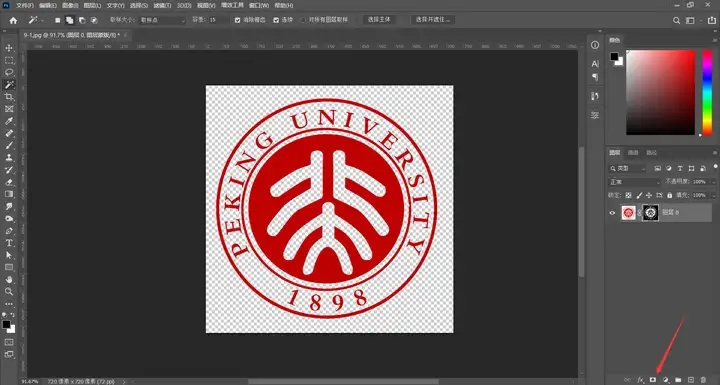Enable sample all layers checkbox
The image size is (720, 385).
tap(303, 20)
